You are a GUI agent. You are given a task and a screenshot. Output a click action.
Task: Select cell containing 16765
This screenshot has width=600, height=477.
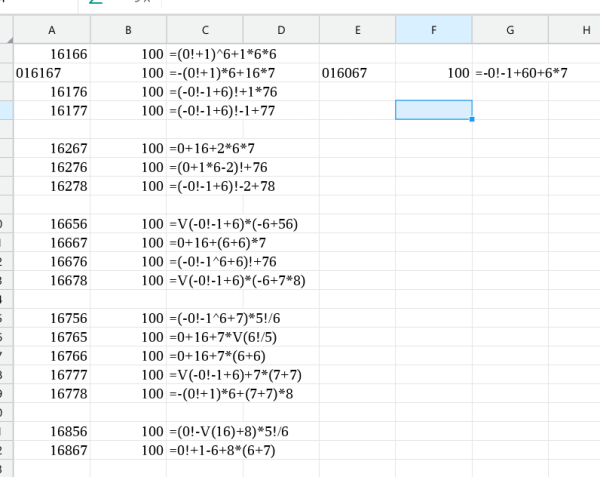click(x=52, y=337)
